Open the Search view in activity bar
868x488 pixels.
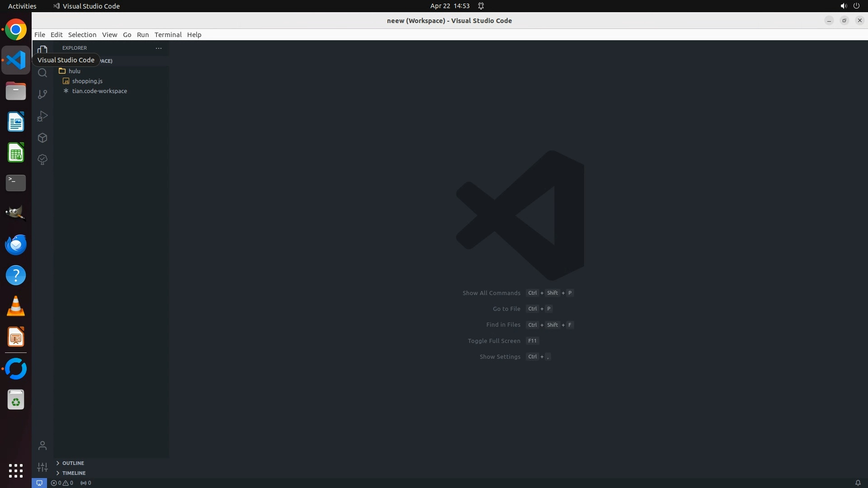tap(42, 73)
